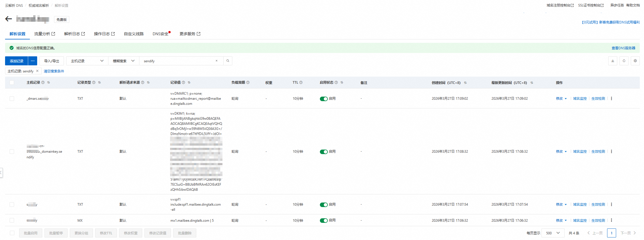The image size is (644, 240).
Task: Switch to 解析日志 tab
Action: (75, 34)
